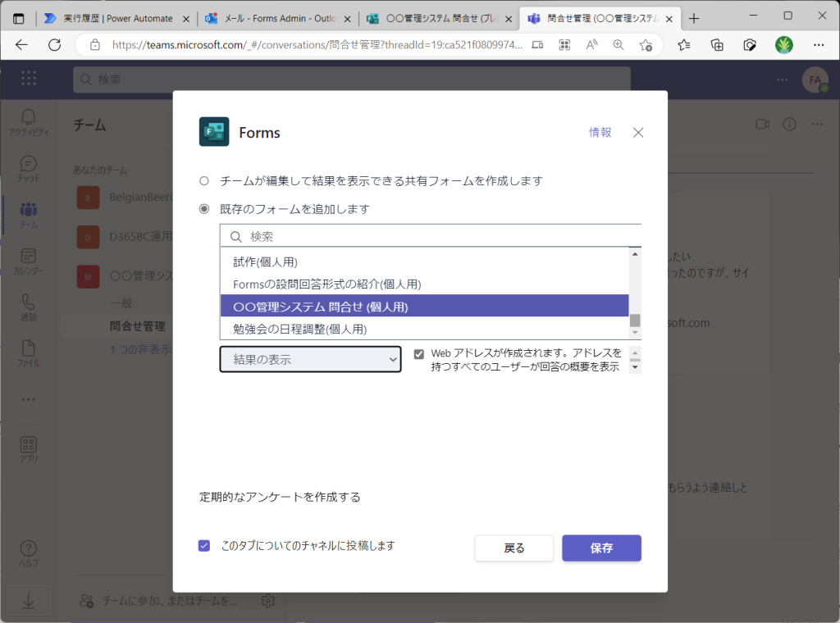Open Teams アクティビティ in sidebar
The height and width of the screenshot is (623, 840).
[x=29, y=123]
